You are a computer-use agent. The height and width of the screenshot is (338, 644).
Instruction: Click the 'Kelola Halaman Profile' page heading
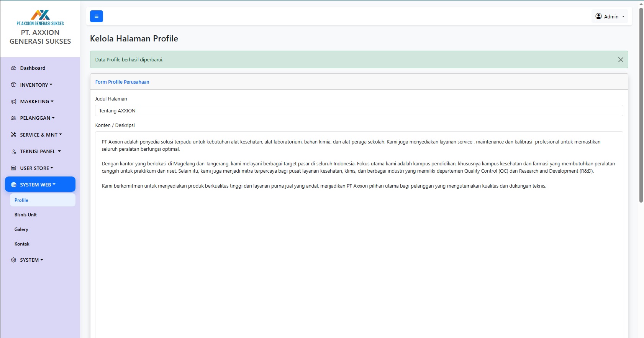point(134,38)
